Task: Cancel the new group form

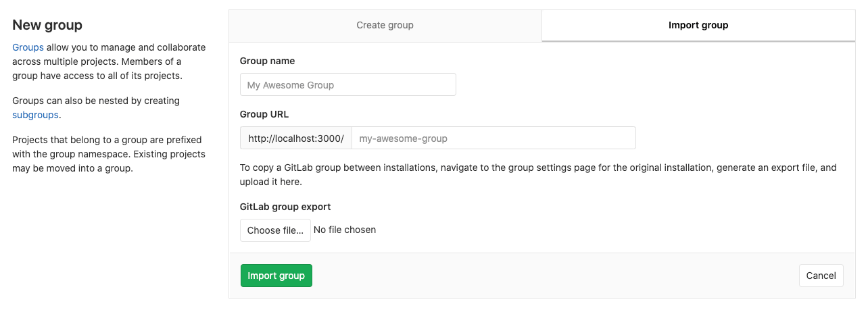Action: 821,276
